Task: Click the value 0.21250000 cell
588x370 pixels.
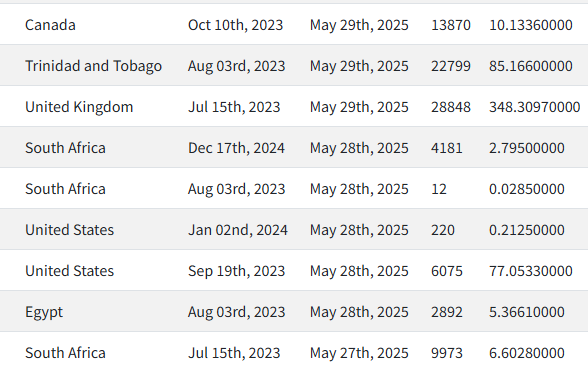Action: click(526, 230)
